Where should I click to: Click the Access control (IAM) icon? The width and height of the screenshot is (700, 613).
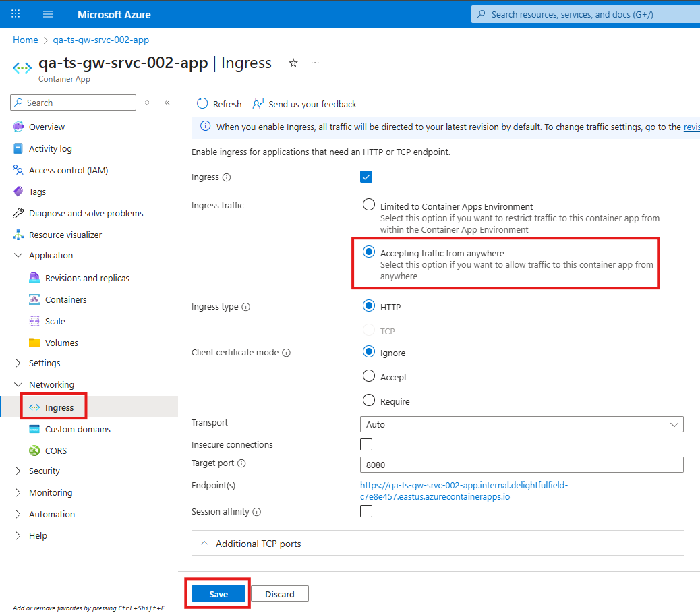[x=18, y=170]
